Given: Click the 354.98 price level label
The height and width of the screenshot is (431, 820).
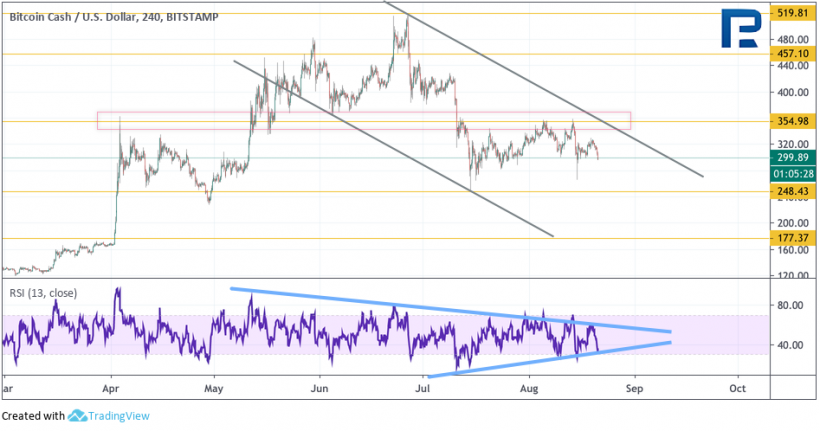Looking at the screenshot, I should pyautogui.click(x=793, y=121).
